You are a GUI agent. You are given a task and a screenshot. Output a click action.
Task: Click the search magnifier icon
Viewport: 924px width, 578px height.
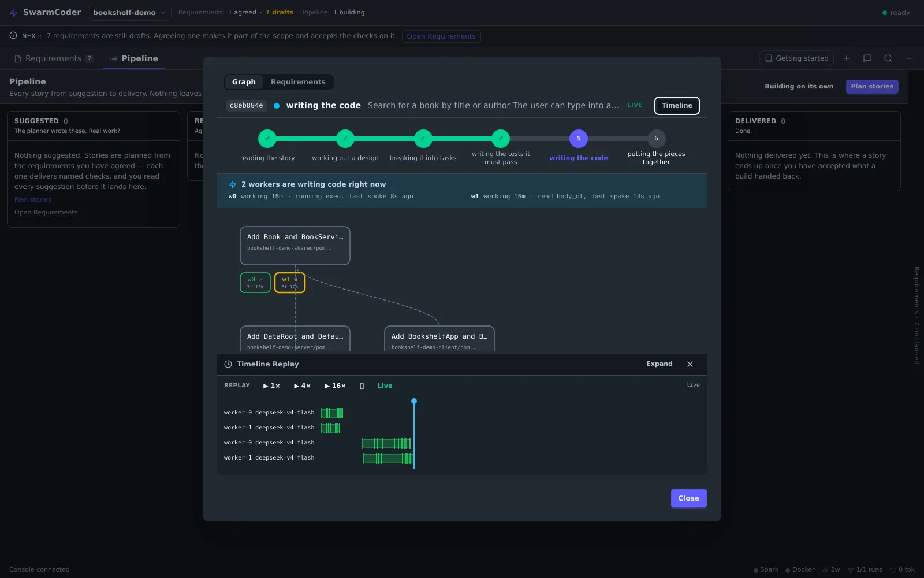point(888,58)
